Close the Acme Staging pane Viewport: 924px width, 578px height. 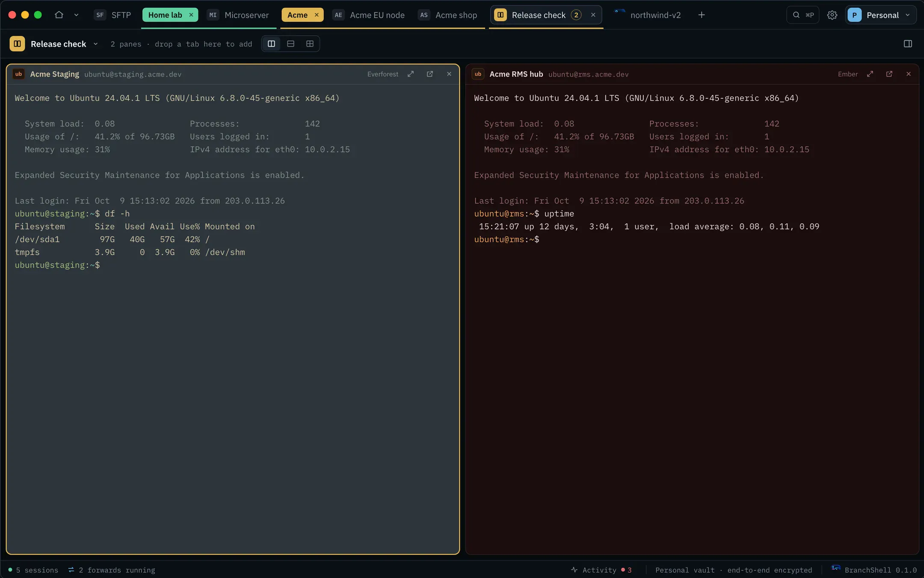[449, 74]
